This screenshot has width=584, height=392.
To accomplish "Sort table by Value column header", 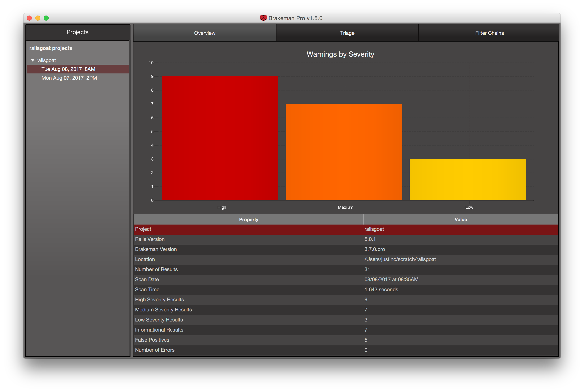I will click(461, 219).
